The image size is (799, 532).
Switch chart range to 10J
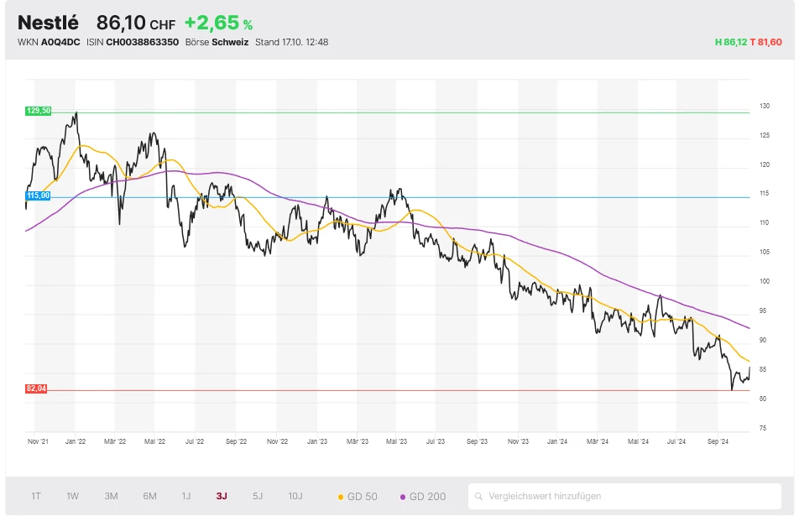295,496
